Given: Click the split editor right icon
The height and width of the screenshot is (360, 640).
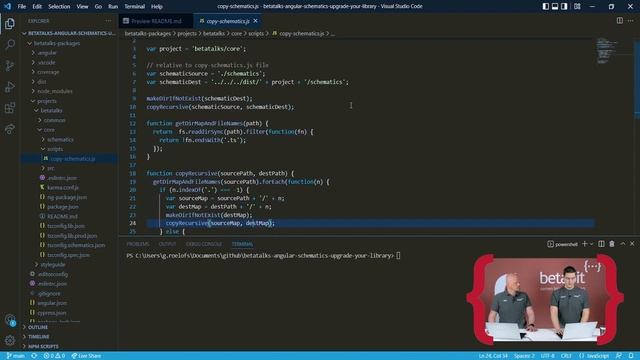Looking at the screenshot, I should (x=620, y=20).
